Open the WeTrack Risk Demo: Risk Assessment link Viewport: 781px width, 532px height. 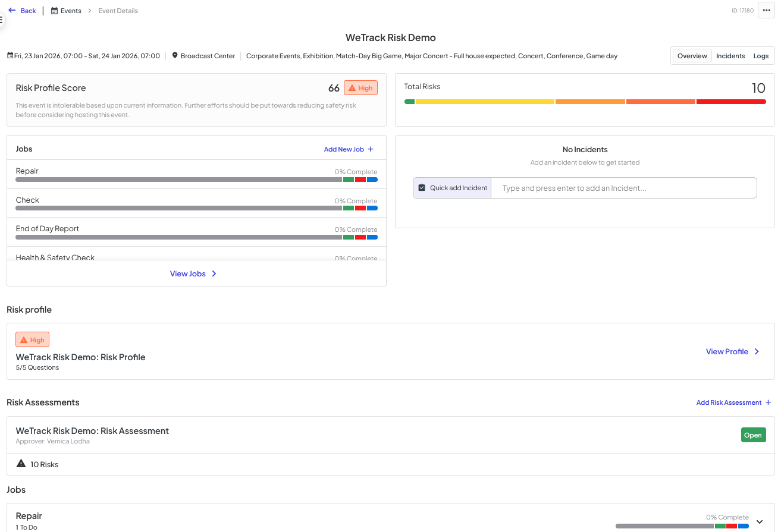[92, 431]
